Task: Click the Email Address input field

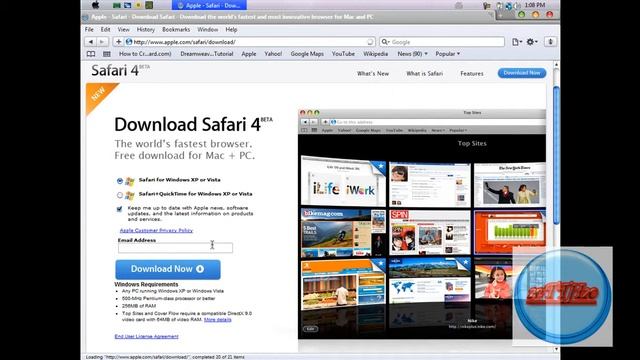Action: 176,248
